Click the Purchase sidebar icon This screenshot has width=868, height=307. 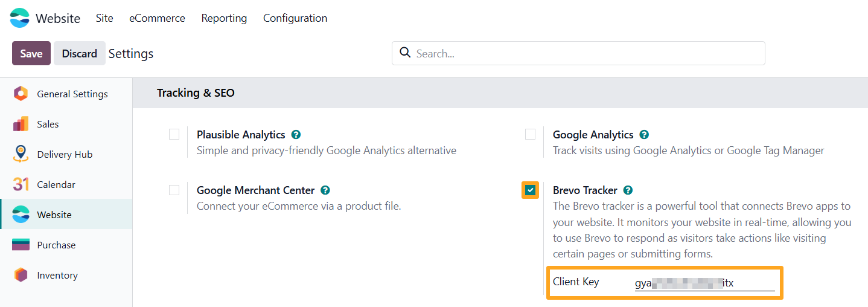21,245
